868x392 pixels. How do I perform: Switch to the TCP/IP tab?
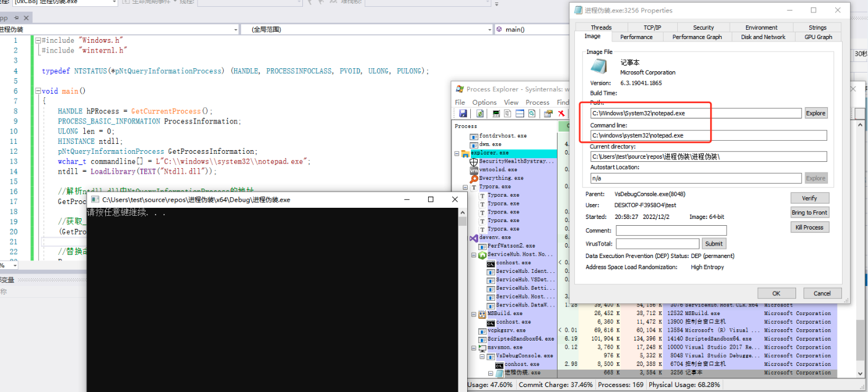tap(652, 27)
